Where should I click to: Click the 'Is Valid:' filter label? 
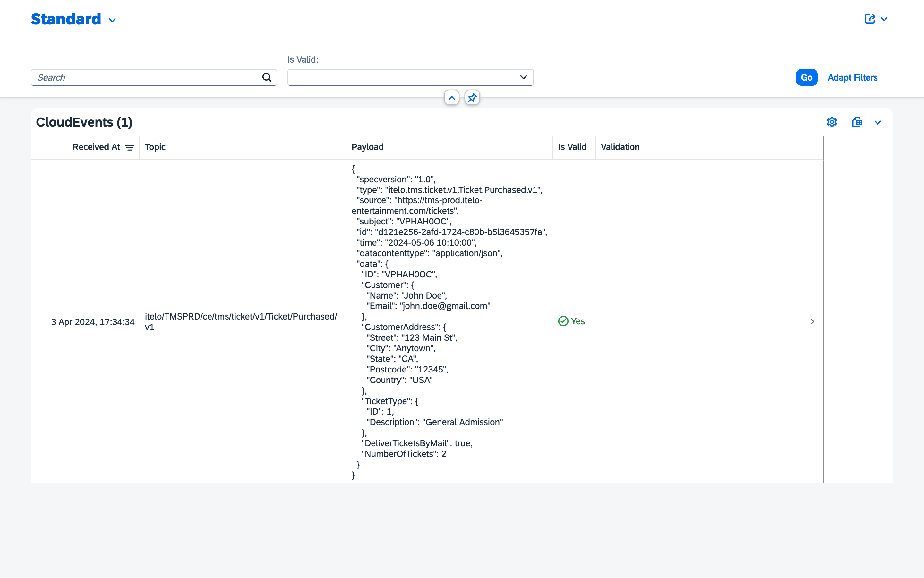pyautogui.click(x=303, y=60)
